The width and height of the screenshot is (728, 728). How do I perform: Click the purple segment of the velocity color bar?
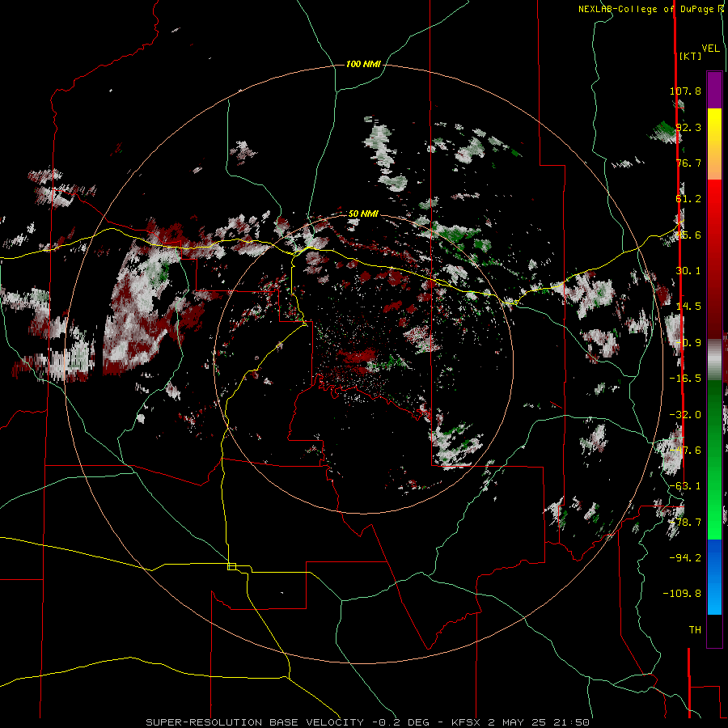pyautogui.click(x=714, y=90)
